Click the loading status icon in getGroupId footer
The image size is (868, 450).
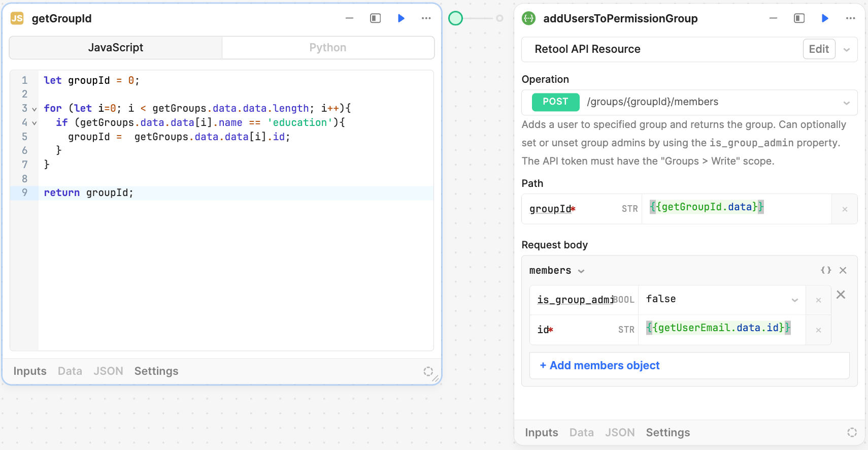pos(428,371)
